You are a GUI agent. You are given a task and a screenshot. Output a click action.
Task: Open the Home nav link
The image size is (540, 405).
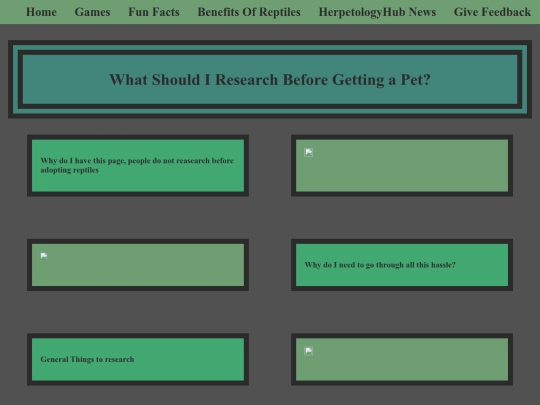(x=41, y=12)
